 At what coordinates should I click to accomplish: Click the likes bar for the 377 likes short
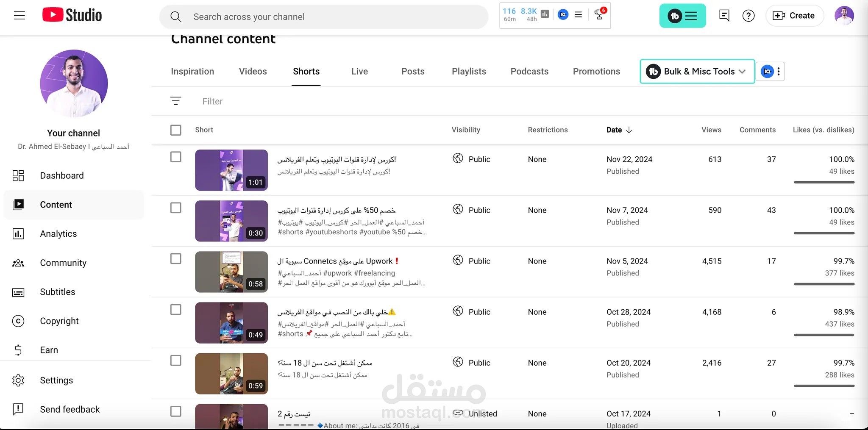coord(824,284)
